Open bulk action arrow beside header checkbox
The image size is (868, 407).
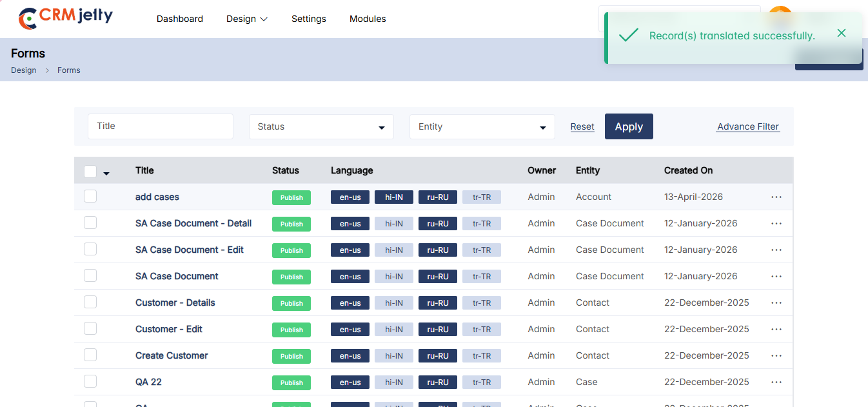click(106, 173)
